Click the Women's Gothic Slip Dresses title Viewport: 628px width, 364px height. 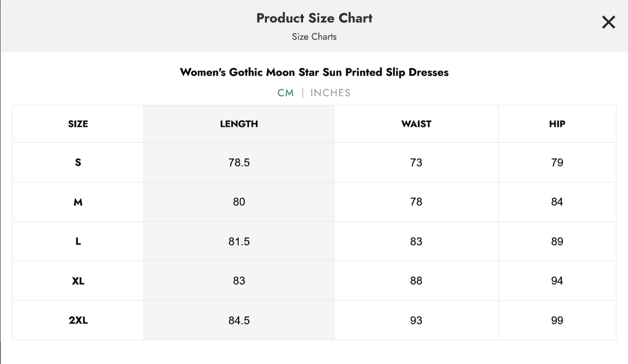tap(314, 72)
